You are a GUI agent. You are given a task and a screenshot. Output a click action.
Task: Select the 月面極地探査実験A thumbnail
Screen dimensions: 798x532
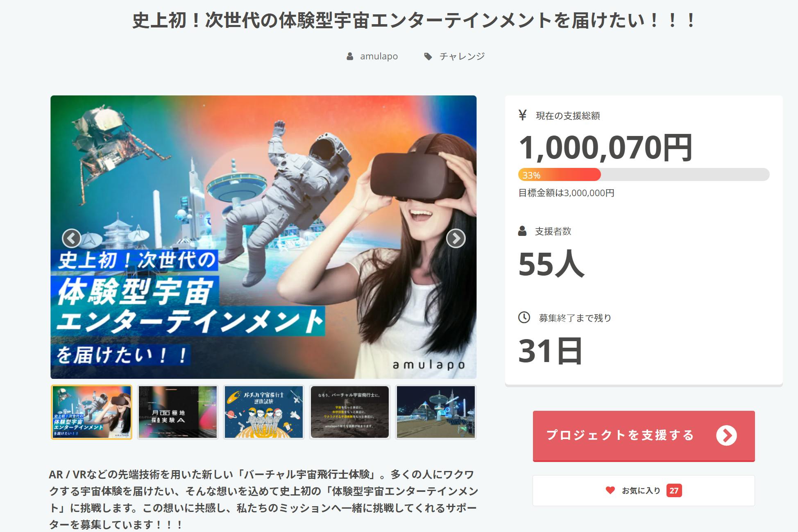(178, 412)
